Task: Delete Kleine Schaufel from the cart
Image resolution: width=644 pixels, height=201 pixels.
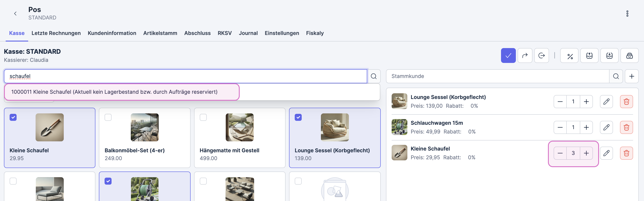Action: (626, 153)
